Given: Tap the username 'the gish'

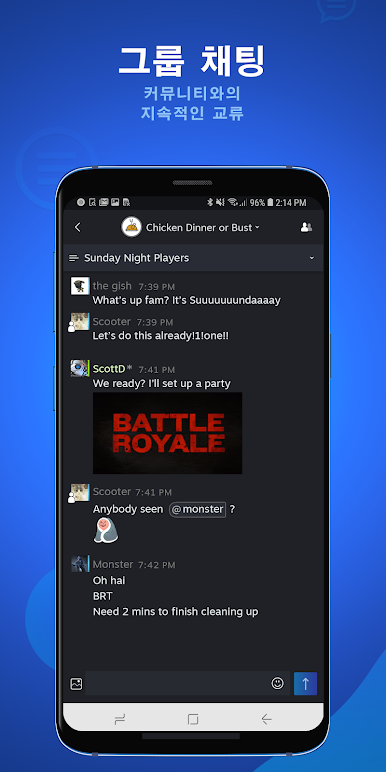Looking at the screenshot, I should click(112, 286).
